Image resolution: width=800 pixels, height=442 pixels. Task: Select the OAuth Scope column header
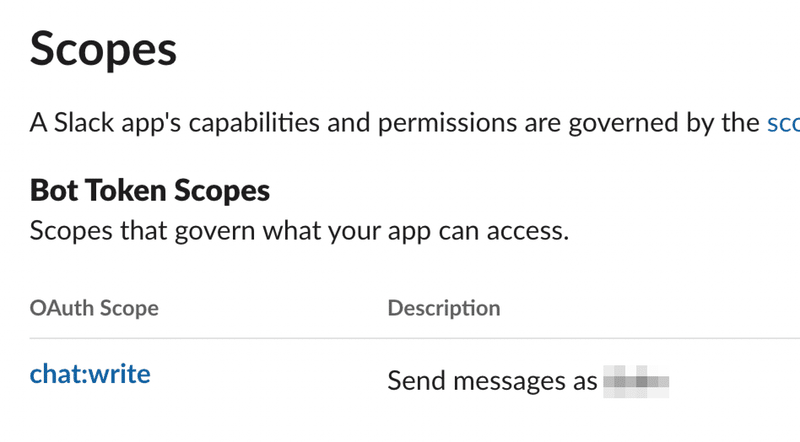(x=94, y=307)
